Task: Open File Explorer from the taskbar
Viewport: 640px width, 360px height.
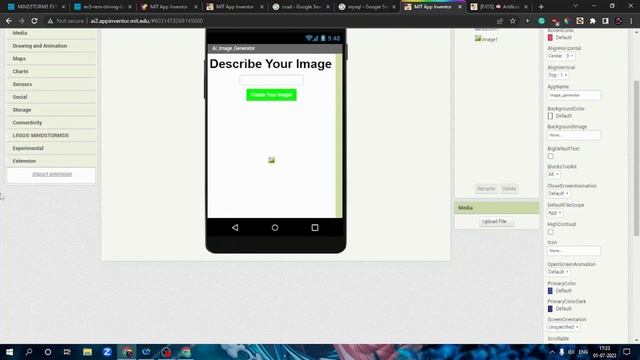Action: [x=87, y=352]
